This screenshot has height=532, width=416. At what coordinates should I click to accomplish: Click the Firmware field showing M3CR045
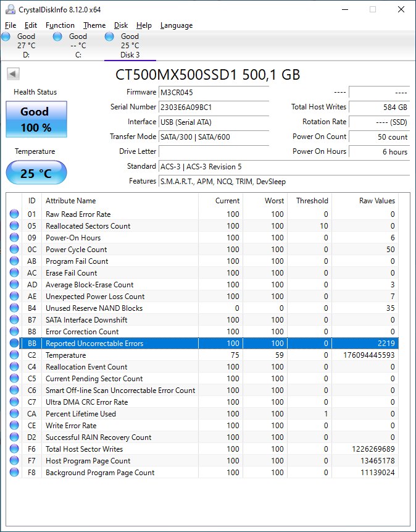tap(214, 92)
